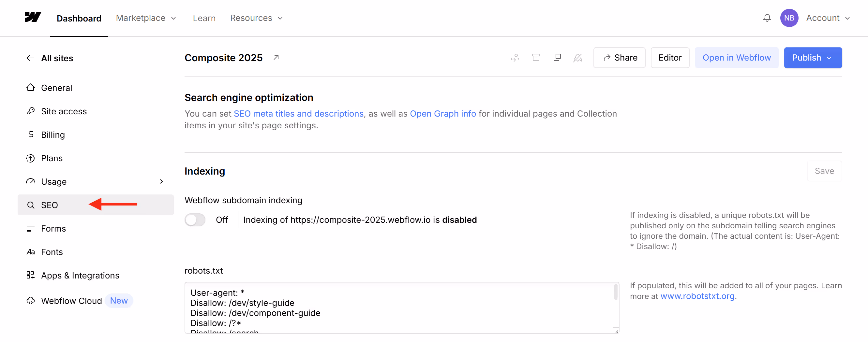Toggle Webflow subdomain indexing switch
868x342 pixels.
pos(195,220)
